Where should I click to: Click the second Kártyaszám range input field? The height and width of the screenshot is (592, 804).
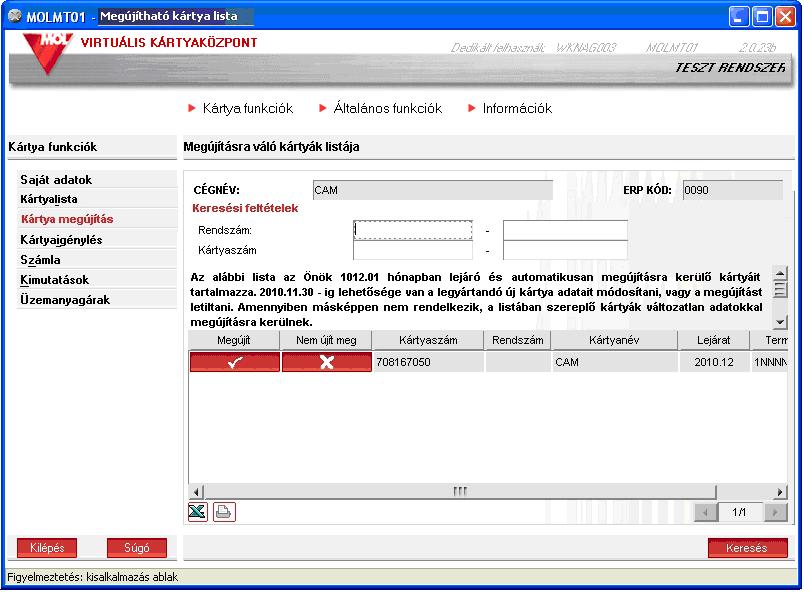(565, 250)
